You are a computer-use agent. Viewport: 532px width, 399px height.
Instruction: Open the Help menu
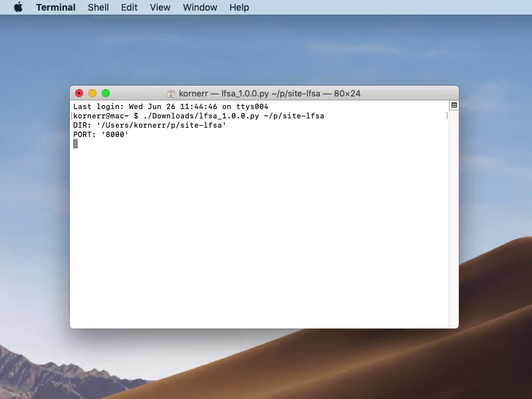point(239,7)
